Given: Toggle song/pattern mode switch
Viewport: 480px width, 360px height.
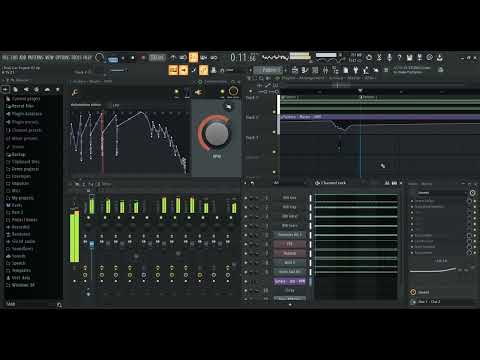Looking at the screenshot, I should (x=113, y=59).
